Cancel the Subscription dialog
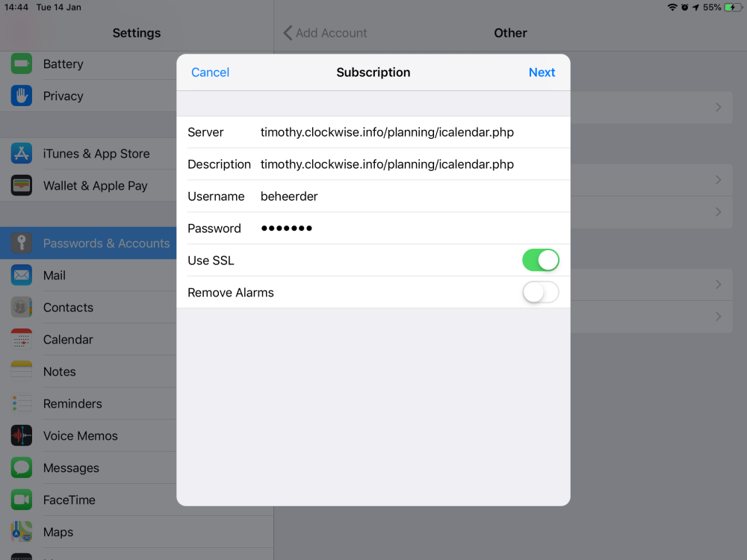The image size is (747, 560). pos(210,72)
